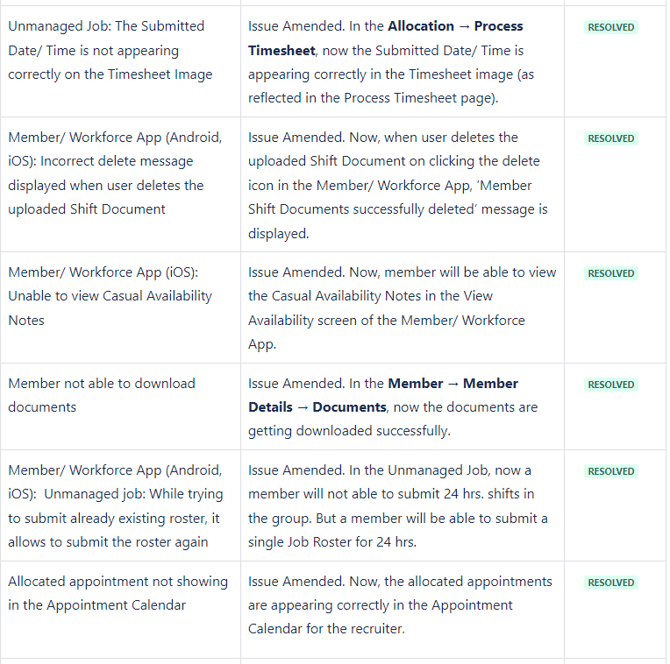Viewport: 670px width, 664px height.
Task: Click bold 'Member → Member Details → Documents' path
Action: pos(453,383)
